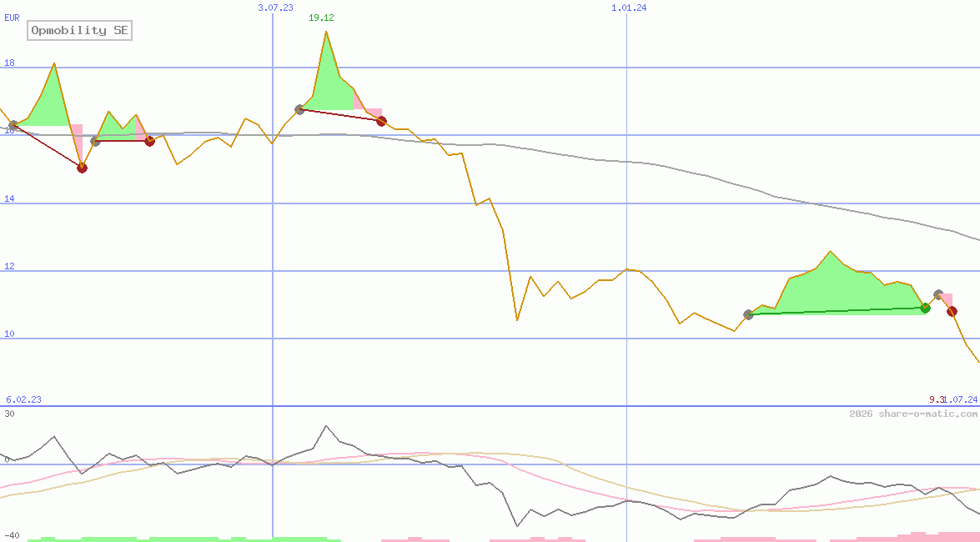This screenshot has height=542, width=980.
Task: Click the share-o-matic.com watermark link
Action: [913, 414]
